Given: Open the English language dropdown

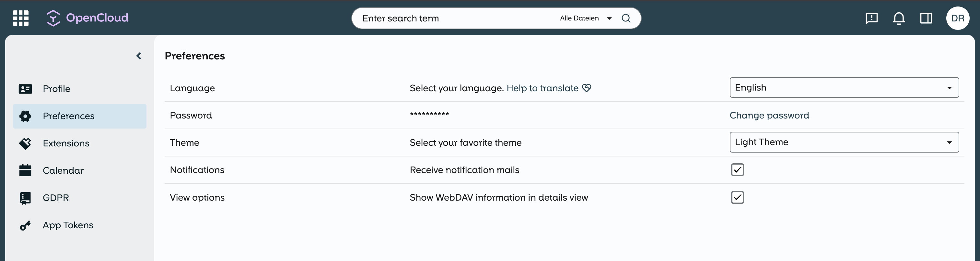Looking at the screenshot, I should [x=844, y=88].
